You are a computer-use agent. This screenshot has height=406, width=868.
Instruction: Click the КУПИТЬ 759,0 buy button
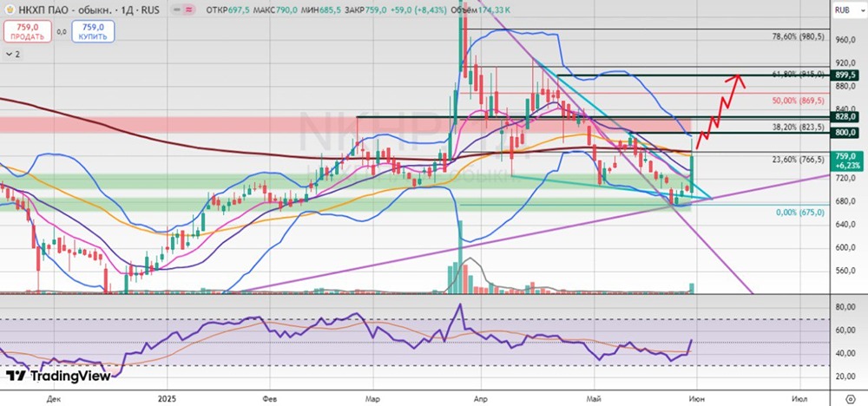point(93,31)
